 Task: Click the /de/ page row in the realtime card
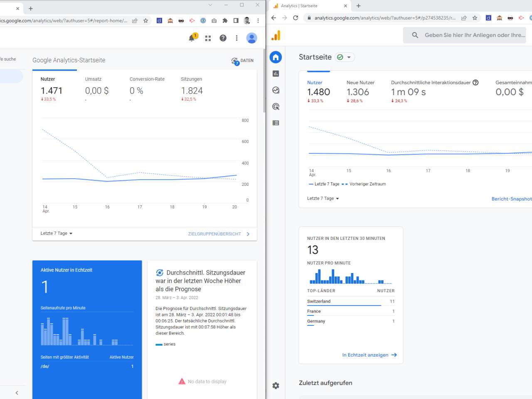87,366
